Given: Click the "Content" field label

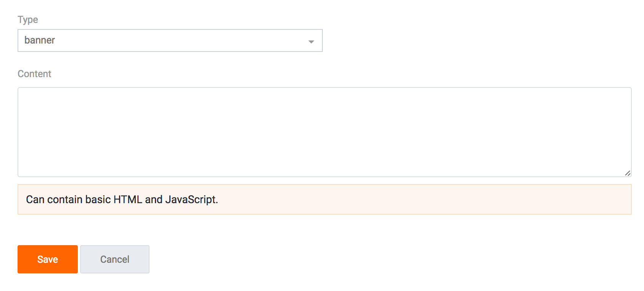Looking at the screenshot, I should tap(34, 74).
